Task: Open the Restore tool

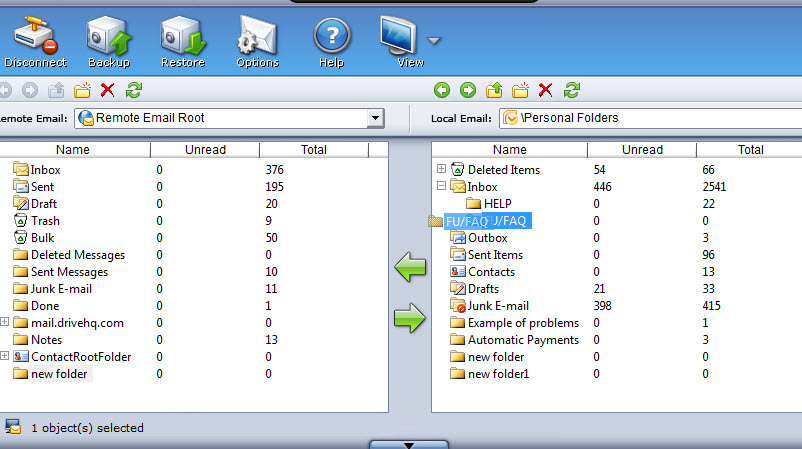Action: [x=183, y=40]
